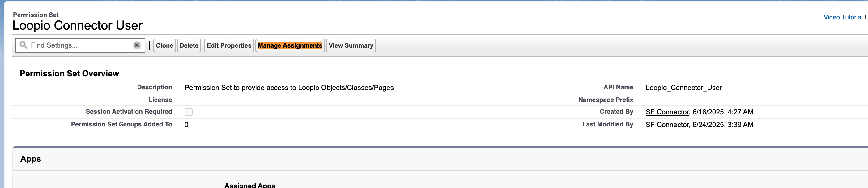This screenshot has height=188, width=868.
Task: Click the Permission Set label above the title
Action: (36, 15)
